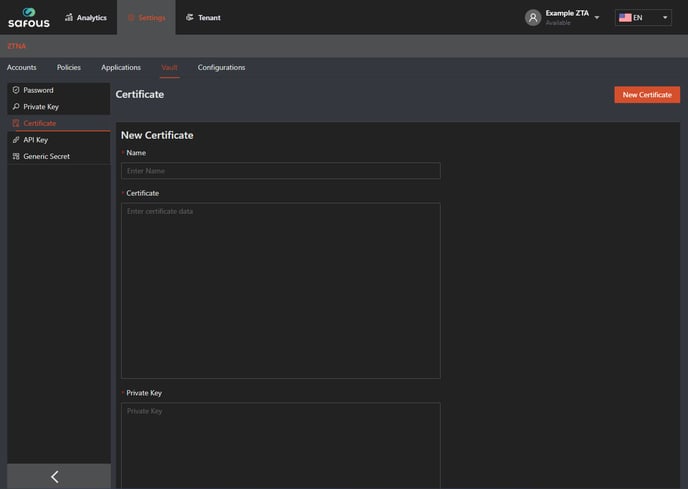Open the EN language dropdown

click(x=643, y=18)
